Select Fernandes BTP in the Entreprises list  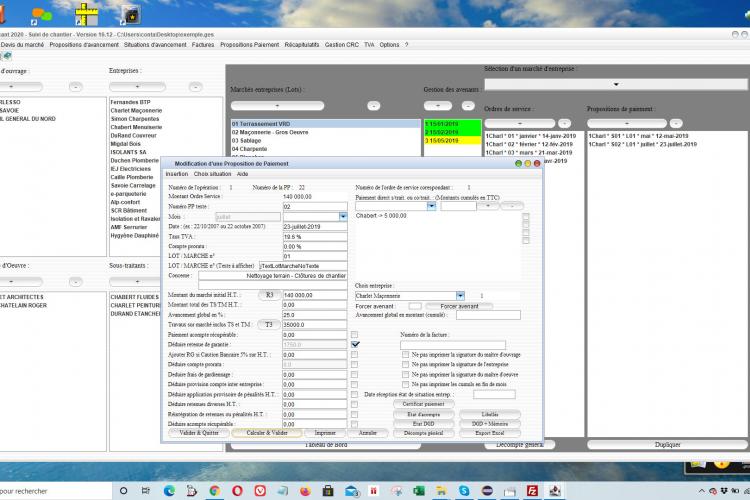coord(130,102)
